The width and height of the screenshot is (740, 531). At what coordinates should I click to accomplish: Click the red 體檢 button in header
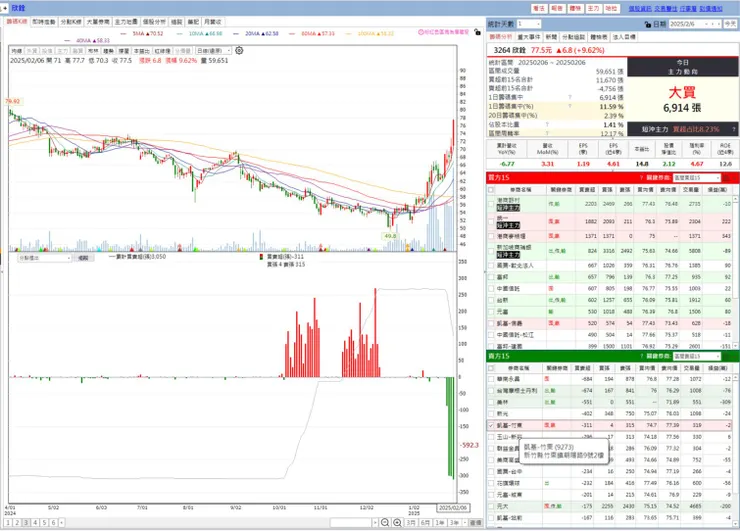pos(575,8)
